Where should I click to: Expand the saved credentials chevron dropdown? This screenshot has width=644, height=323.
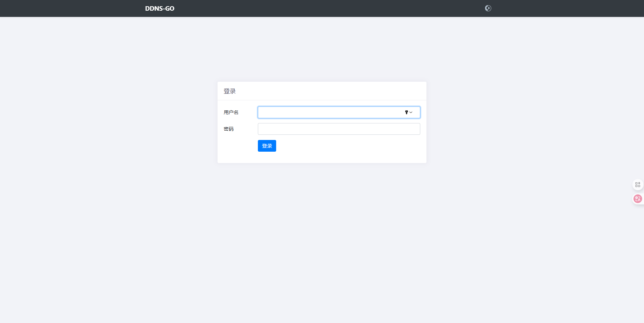(411, 112)
